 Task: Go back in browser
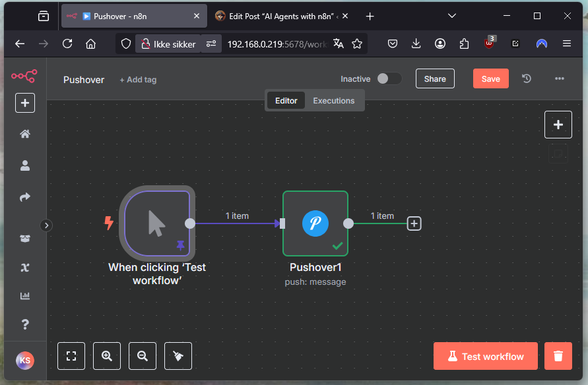pos(20,44)
